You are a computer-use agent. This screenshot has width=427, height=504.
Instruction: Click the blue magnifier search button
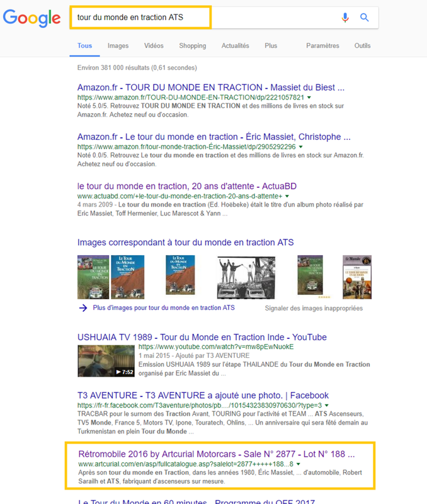pos(365,18)
